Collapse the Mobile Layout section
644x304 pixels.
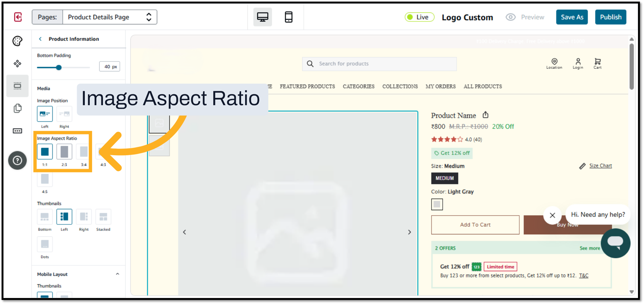click(117, 274)
